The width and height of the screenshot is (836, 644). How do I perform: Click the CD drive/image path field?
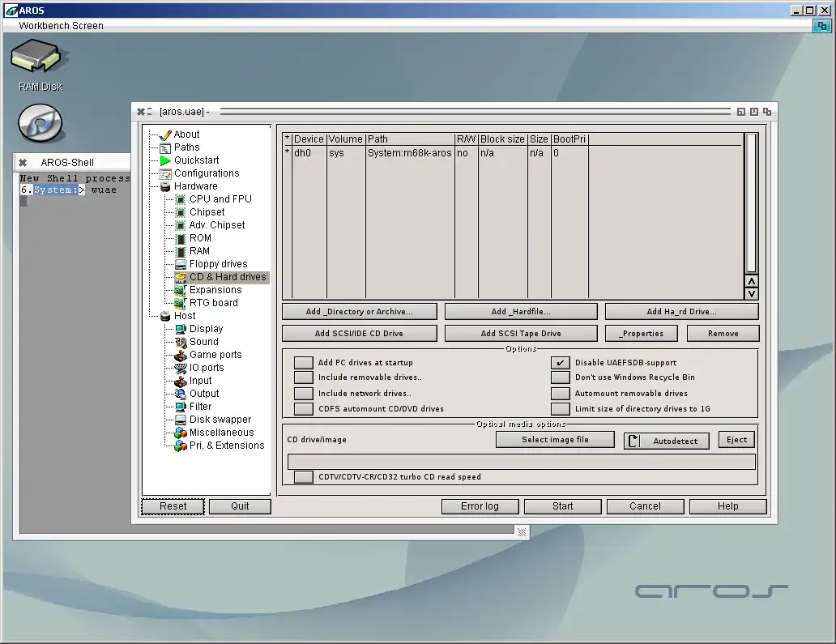[x=522, y=462]
